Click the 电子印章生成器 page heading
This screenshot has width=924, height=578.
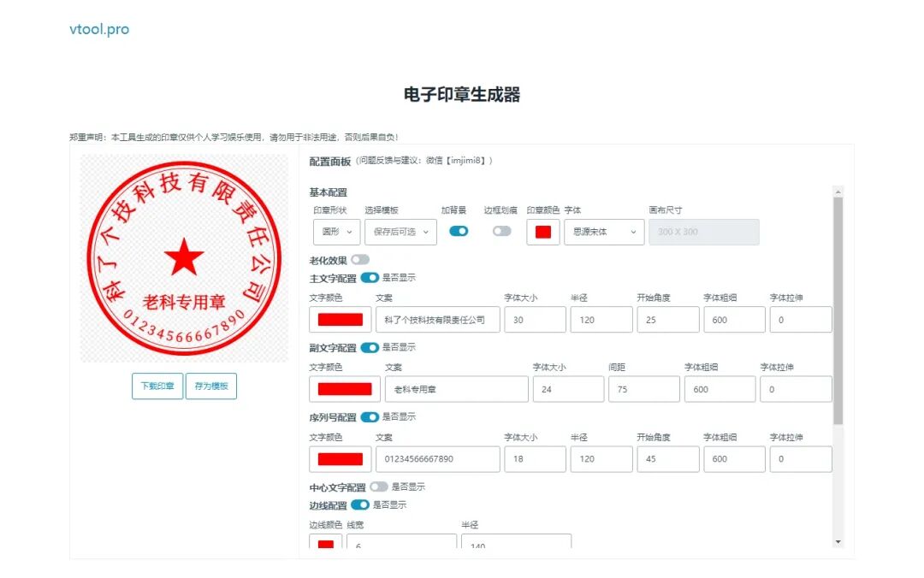[x=462, y=94]
